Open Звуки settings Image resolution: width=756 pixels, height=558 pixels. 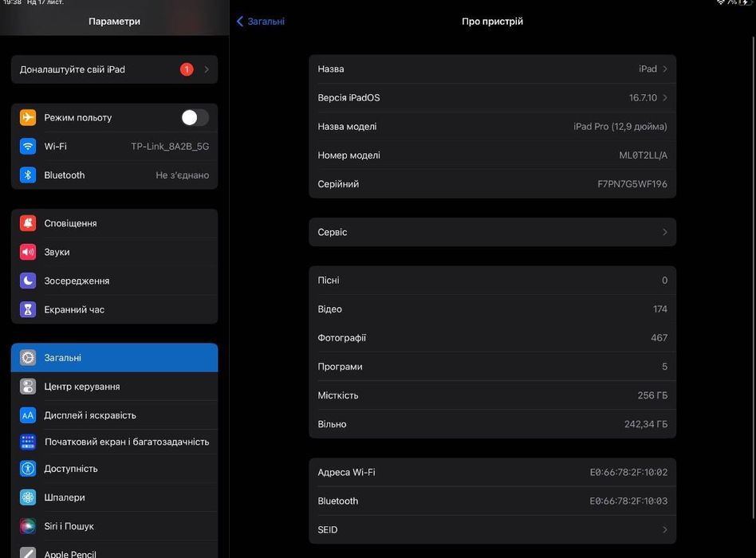[114, 252]
